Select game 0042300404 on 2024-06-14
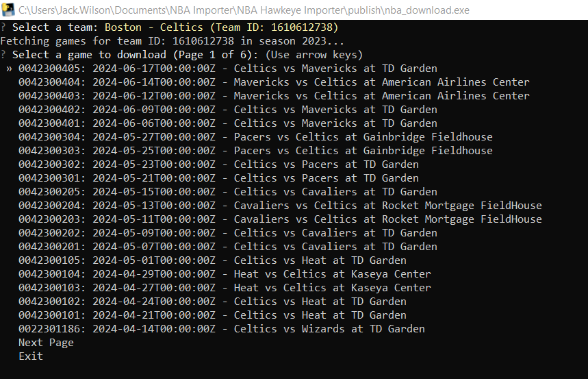 [x=274, y=82]
